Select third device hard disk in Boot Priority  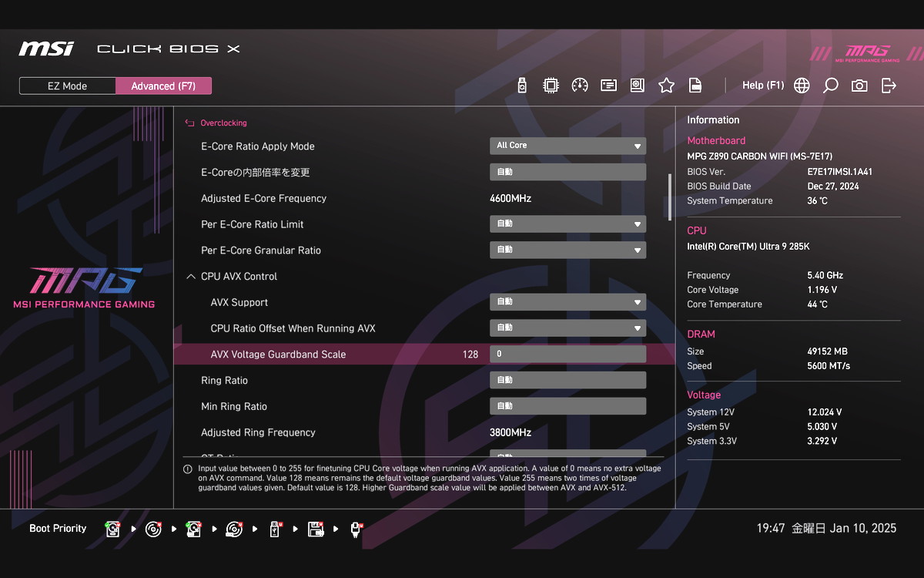coord(193,529)
